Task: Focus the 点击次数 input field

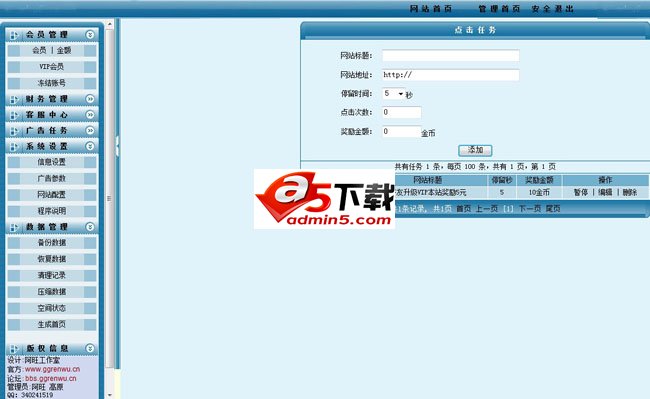Action: coord(402,112)
